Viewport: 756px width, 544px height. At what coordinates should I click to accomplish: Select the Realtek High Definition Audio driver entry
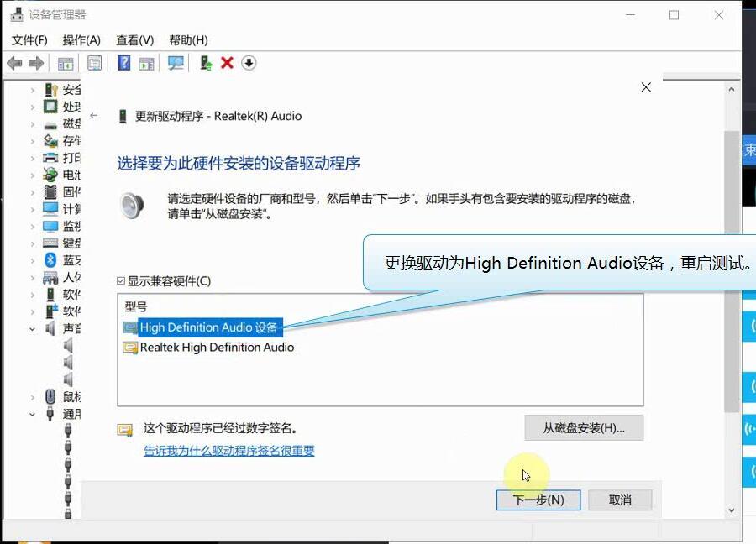coord(217,348)
